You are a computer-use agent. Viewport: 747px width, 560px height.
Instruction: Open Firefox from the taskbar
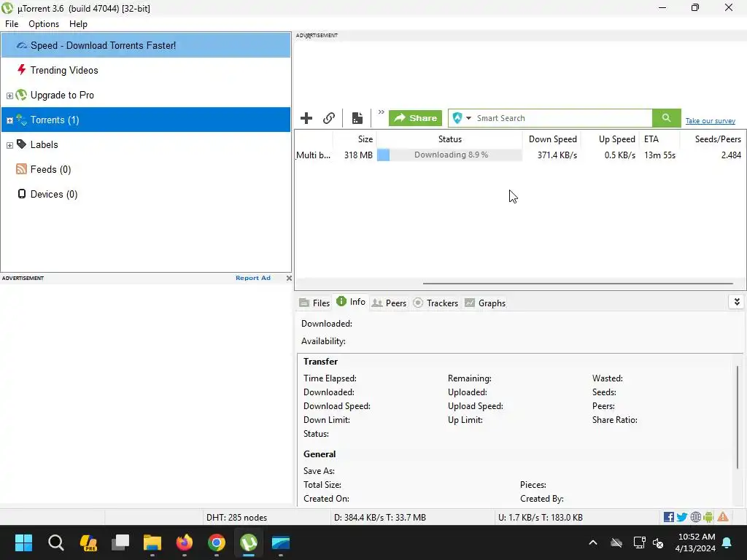tap(185, 542)
